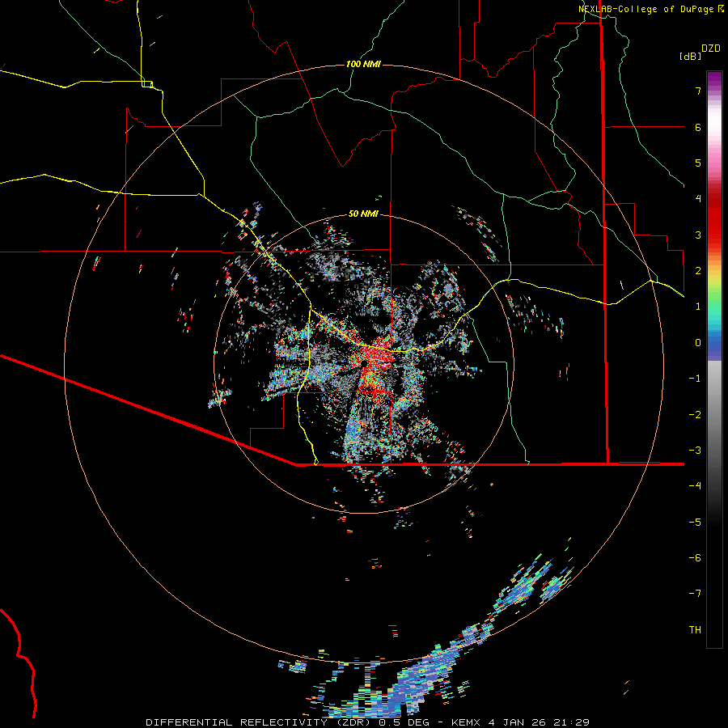Click the -1 value on the color scale
The height and width of the screenshot is (728, 728).
pos(695,379)
